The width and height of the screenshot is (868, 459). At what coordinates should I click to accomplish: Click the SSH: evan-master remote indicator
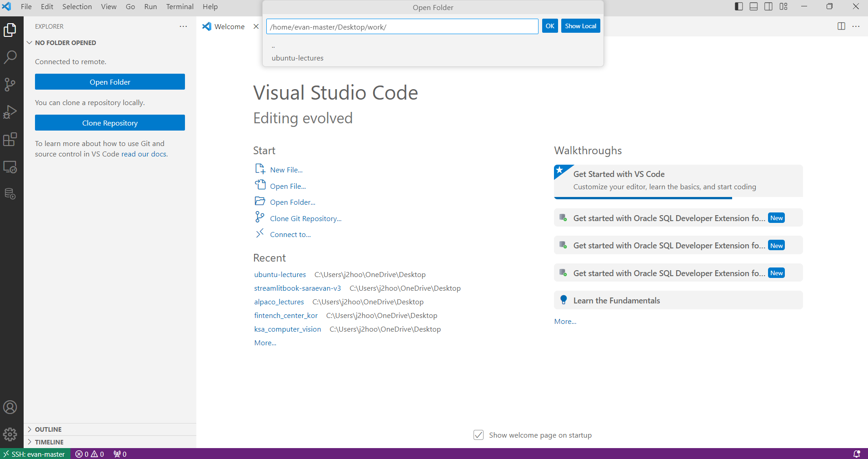35,454
